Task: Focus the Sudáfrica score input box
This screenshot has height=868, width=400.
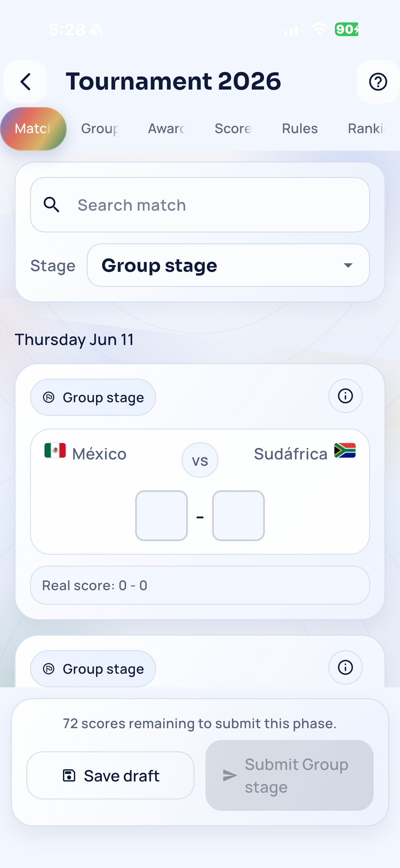Action: (x=238, y=515)
